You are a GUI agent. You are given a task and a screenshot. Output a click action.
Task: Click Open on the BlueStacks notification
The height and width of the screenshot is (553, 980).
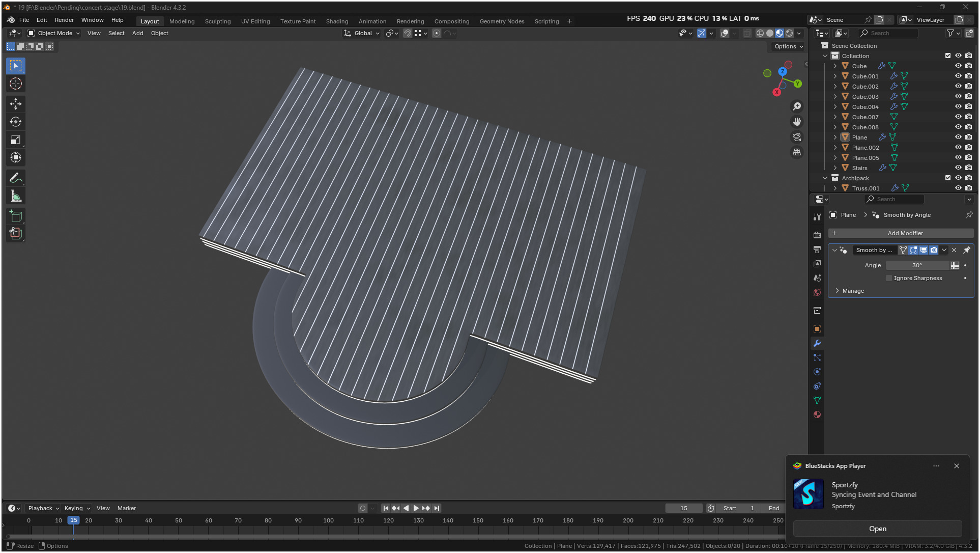point(877,529)
